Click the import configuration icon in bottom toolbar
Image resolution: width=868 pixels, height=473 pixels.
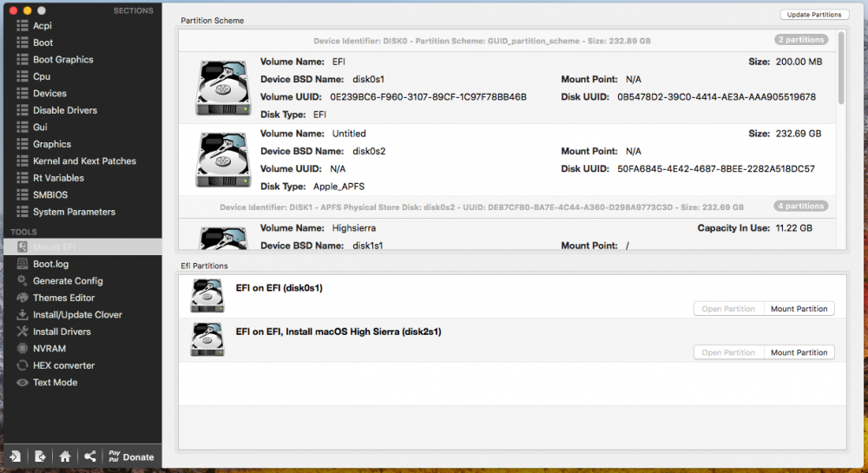16,457
